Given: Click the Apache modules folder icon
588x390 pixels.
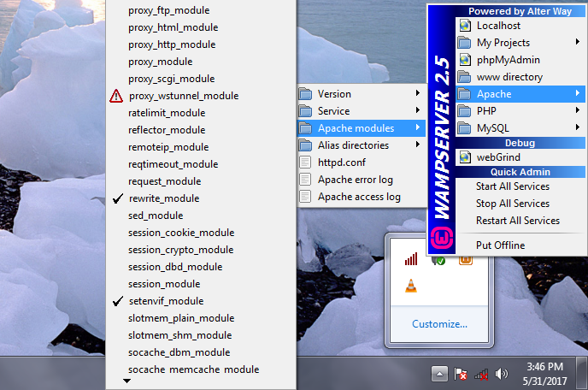Looking at the screenshot, I should (x=305, y=128).
